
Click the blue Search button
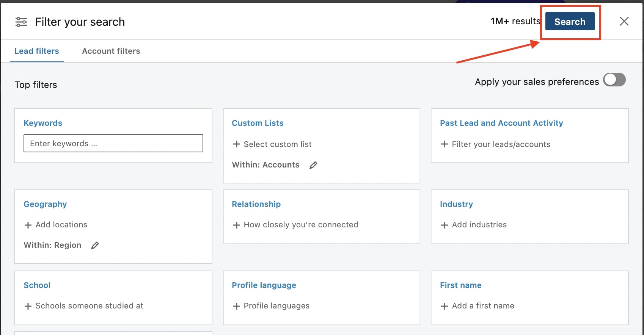click(570, 22)
